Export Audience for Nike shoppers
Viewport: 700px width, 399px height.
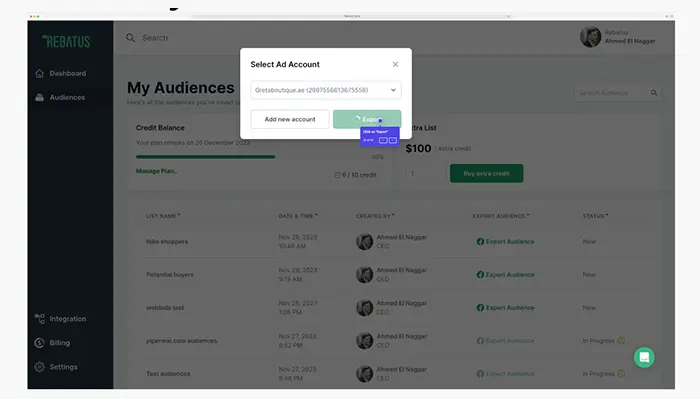tap(505, 241)
